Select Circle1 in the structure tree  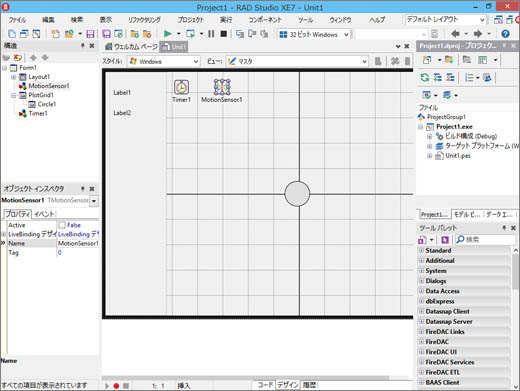(47, 104)
